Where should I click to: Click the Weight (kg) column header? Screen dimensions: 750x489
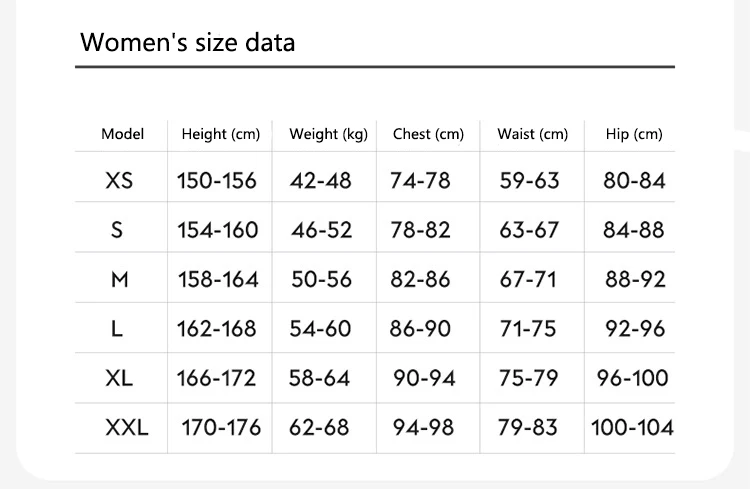tap(328, 134)
